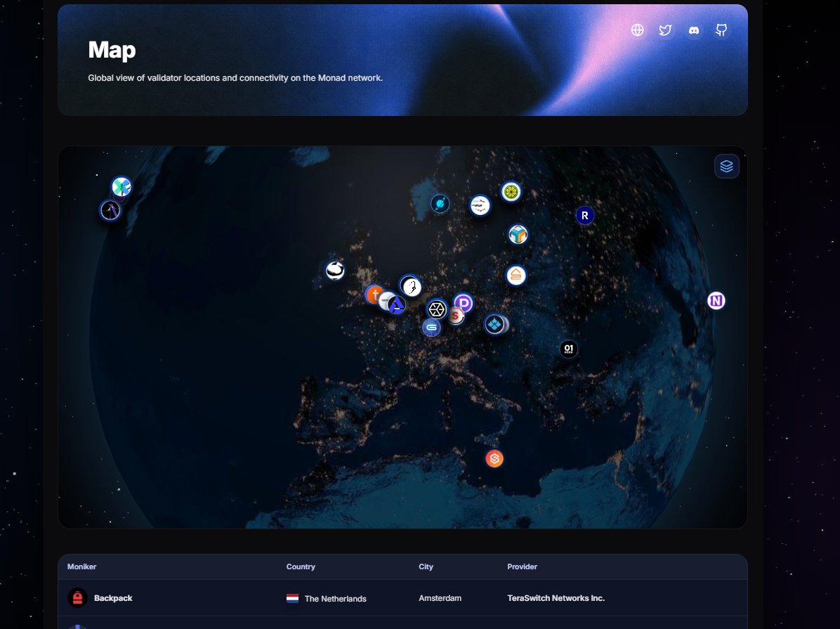Select the orange S marker in Africa

point(494,459)
